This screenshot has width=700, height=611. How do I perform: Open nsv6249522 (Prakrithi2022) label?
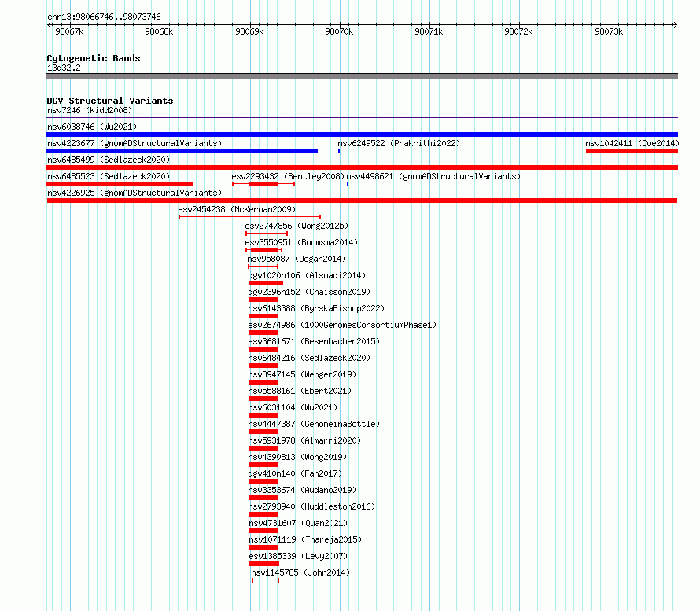pos(399,143)
